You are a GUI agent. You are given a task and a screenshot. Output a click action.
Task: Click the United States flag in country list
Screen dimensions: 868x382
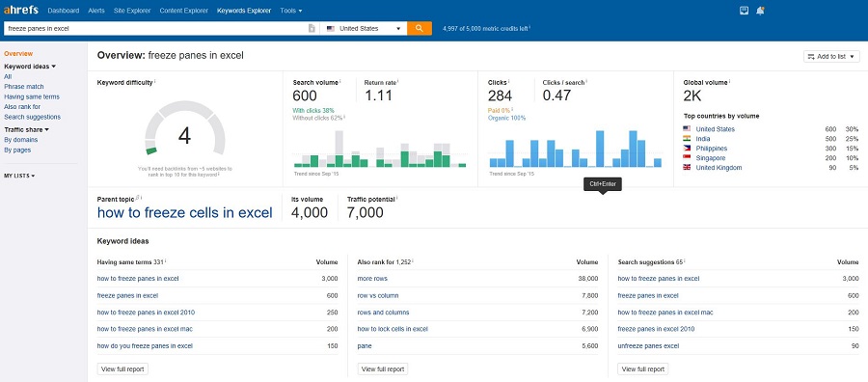(x=687, y=129)
